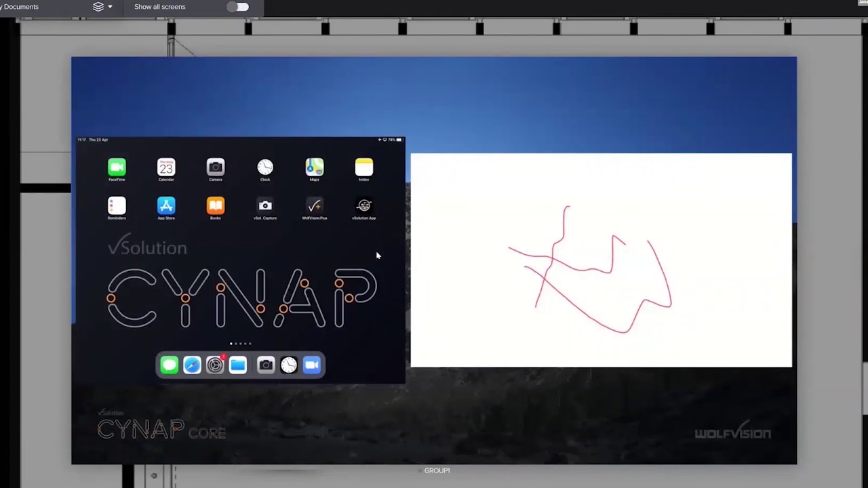Launch the vSolution App icon
The image size is (868, 488).
point(364,205)
